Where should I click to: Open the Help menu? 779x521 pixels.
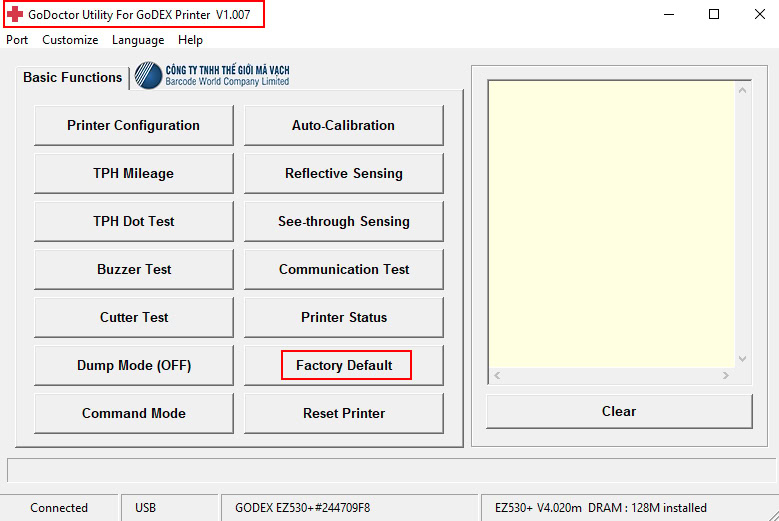(190, 40)
